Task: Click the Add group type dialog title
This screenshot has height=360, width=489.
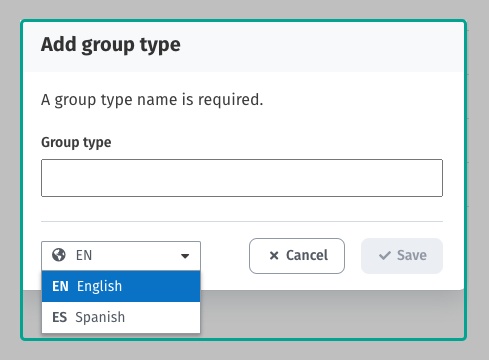Action: tap(111, 45)
